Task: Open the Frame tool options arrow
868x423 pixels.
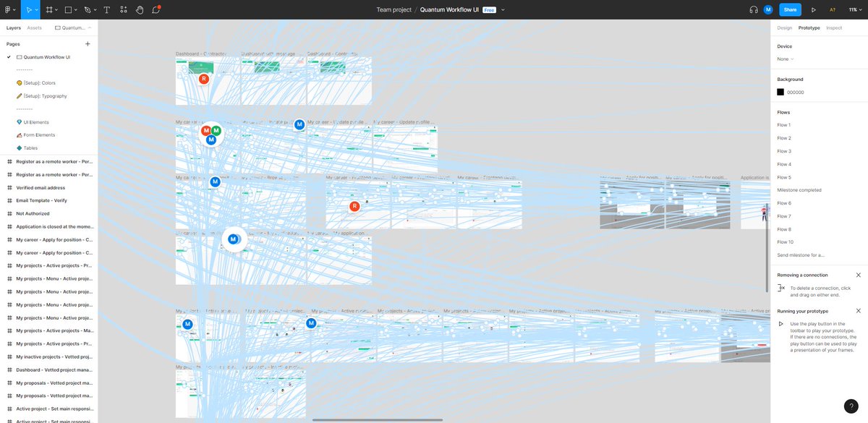Action: click(57, 10)
